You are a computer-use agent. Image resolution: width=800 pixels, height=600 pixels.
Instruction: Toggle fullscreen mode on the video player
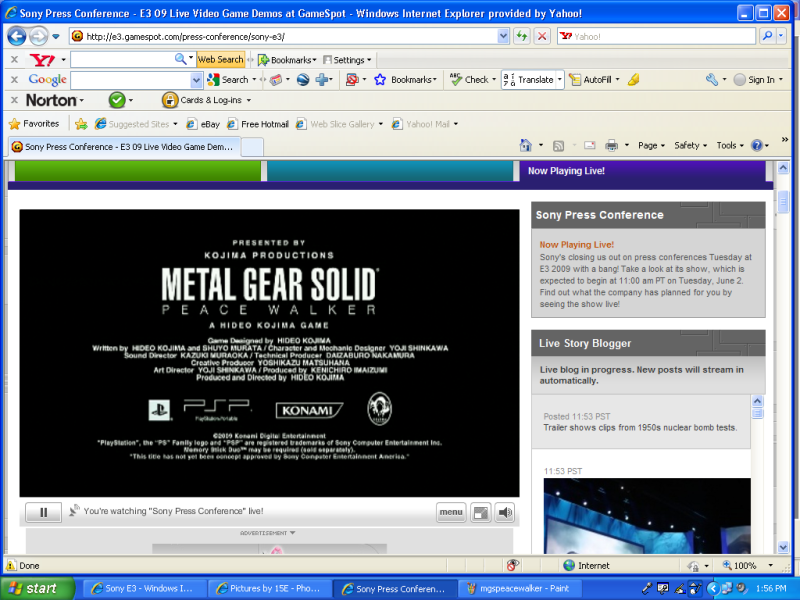[x=481, y=512]
